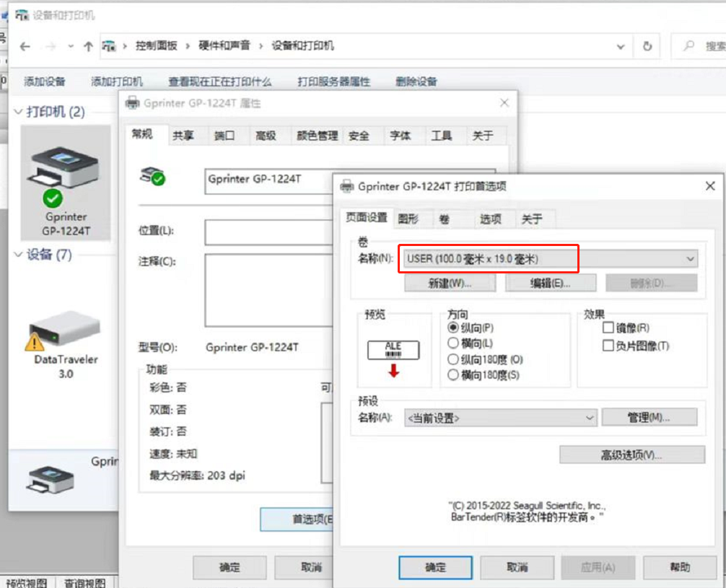Viewport: 726px width, 588px height.
Task: Close the 打印首选项 dialog
Action: tap(710, 186)
